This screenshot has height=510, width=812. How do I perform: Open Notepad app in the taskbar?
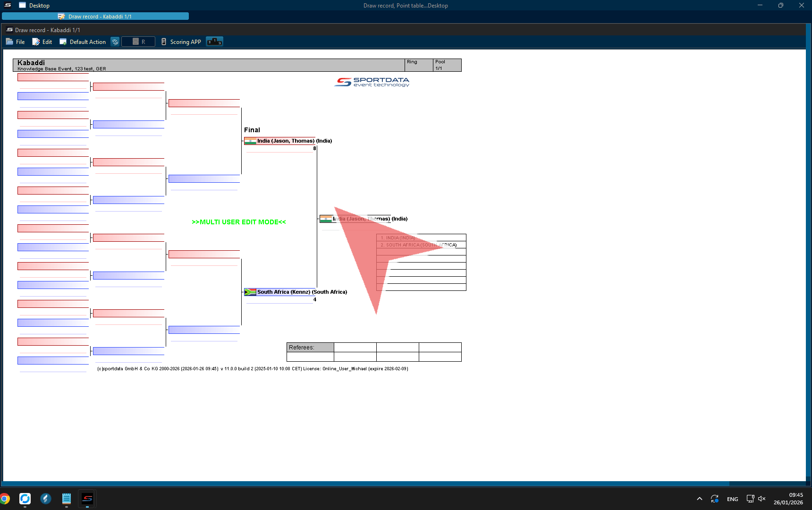click(66, 499)
